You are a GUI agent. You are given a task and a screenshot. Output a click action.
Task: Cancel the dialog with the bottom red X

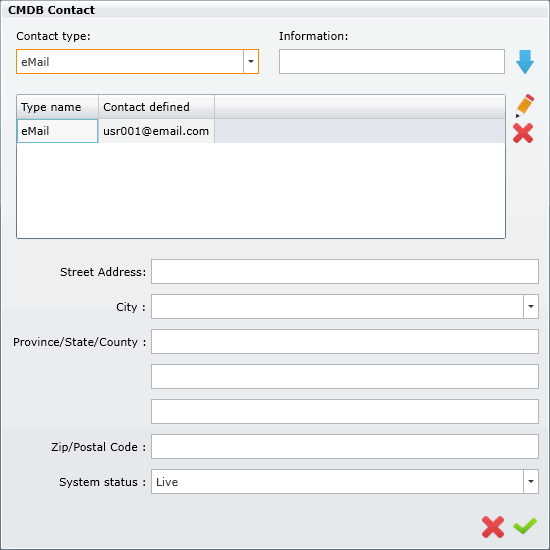click(x=493, y=527)
